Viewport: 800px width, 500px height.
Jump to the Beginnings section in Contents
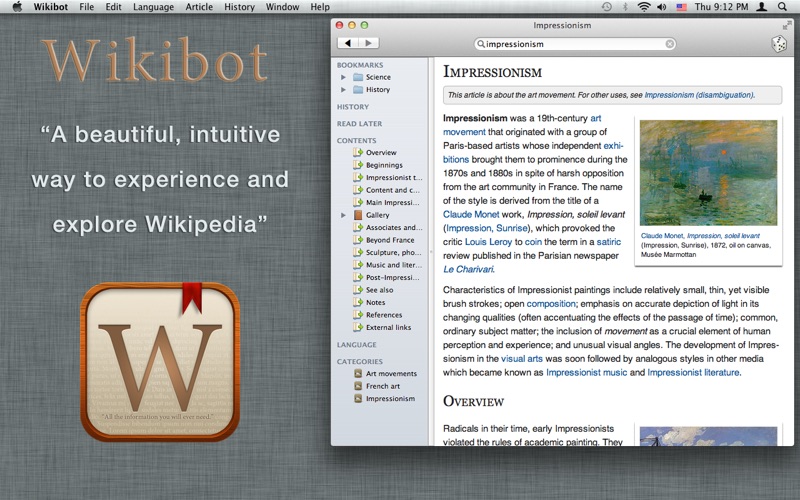[x=384, y=165]
